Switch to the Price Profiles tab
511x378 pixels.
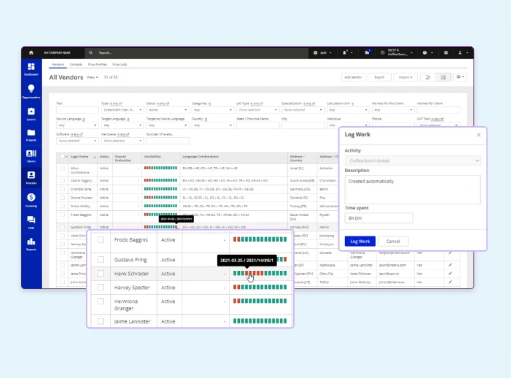pos(97,64)
